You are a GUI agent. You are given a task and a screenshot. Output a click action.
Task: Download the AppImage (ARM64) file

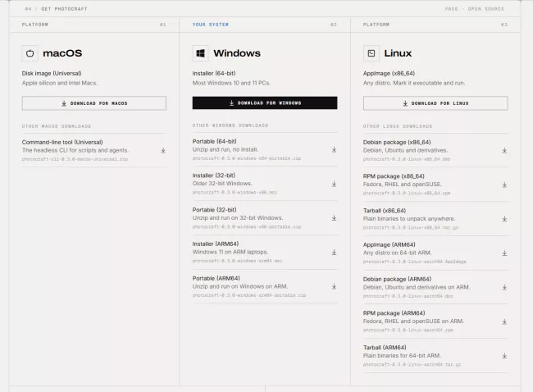pyautogui.click(x=504, y=253)
